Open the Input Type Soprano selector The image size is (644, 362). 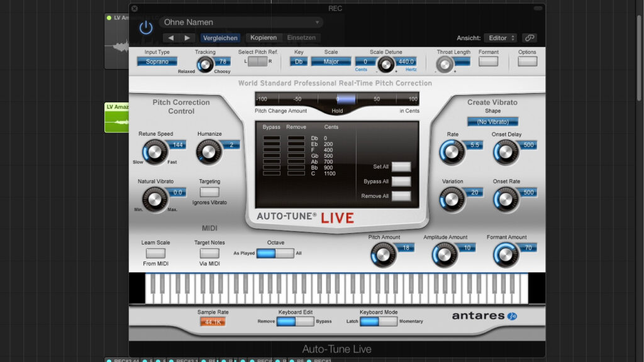click(x=157, y=62)
